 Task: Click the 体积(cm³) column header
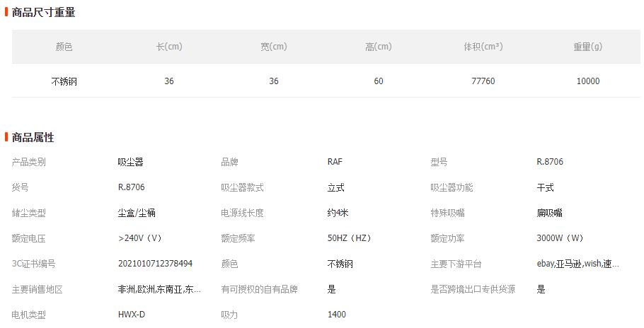tap(483, 47)
